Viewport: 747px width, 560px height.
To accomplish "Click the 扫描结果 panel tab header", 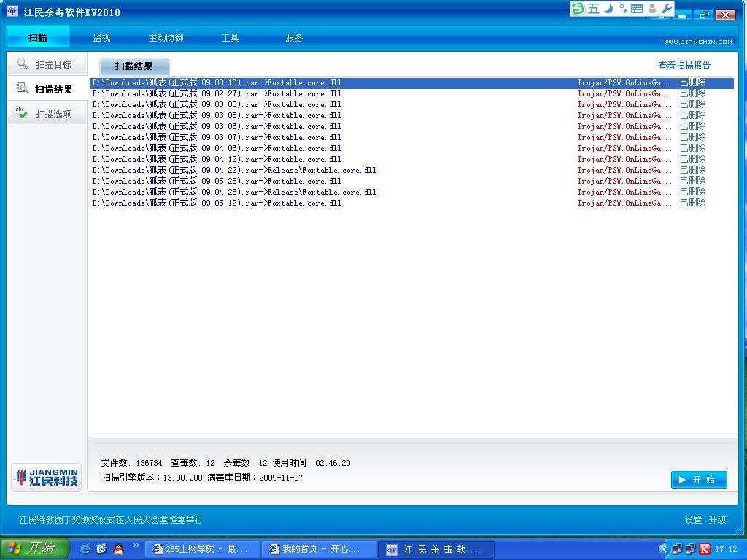I will tap(134, 66).
